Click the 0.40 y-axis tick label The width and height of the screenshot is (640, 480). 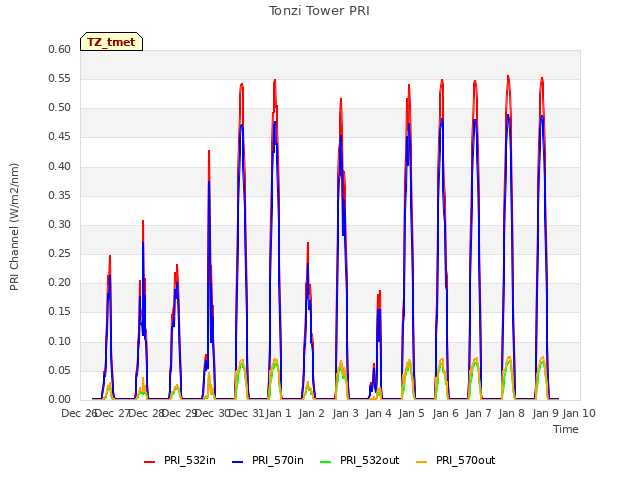pos(60,166)
